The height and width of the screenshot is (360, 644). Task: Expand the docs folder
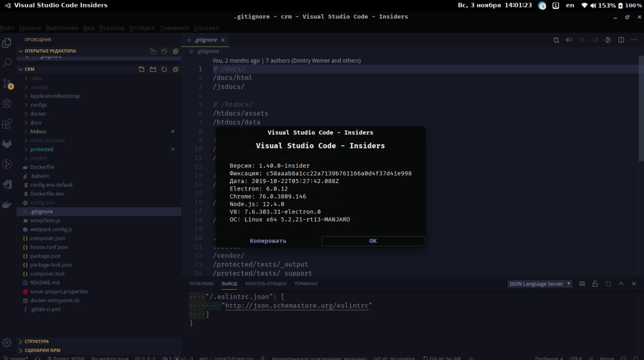99,123
